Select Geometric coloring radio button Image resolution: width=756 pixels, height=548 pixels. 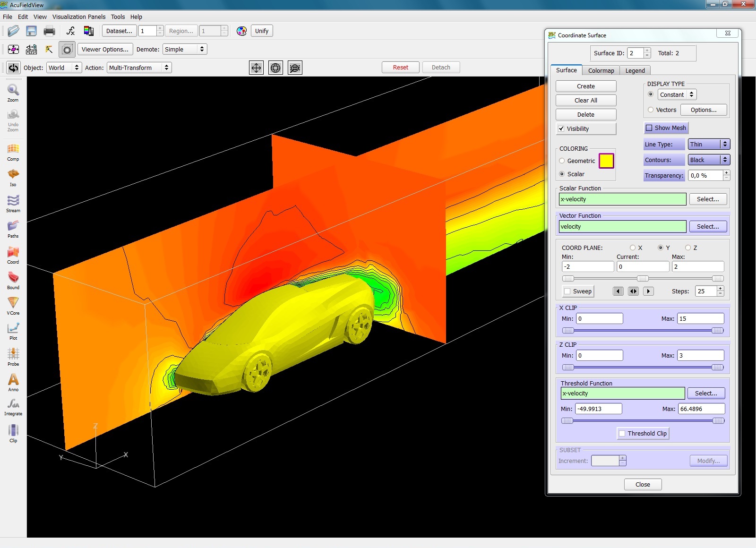(562, 161)
